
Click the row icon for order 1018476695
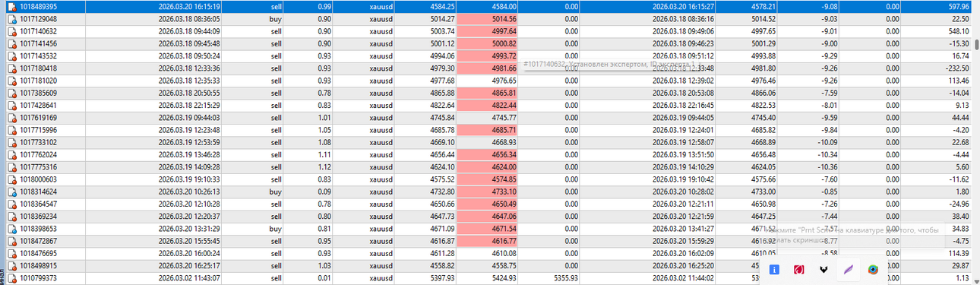coord(11,253)
